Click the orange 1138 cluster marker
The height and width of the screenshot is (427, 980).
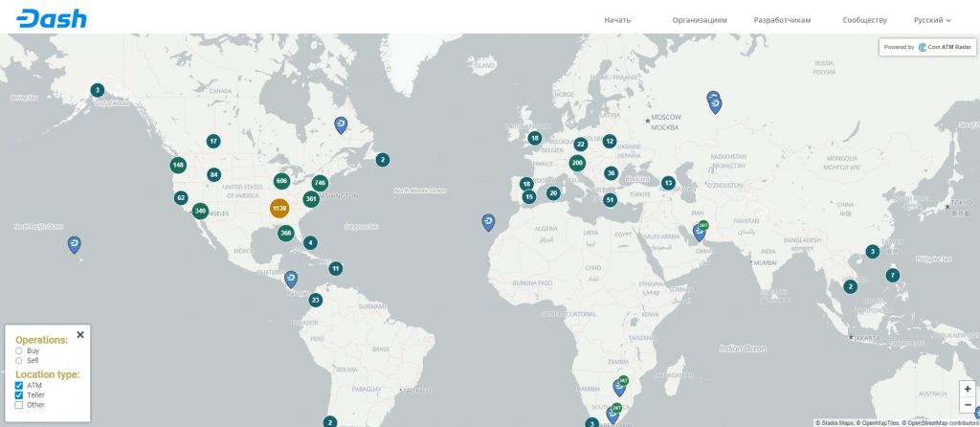tap(279, 208)
